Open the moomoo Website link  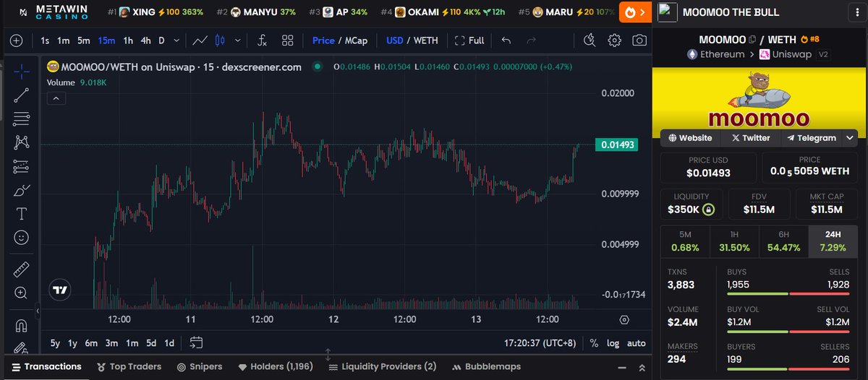click(690, 137)
